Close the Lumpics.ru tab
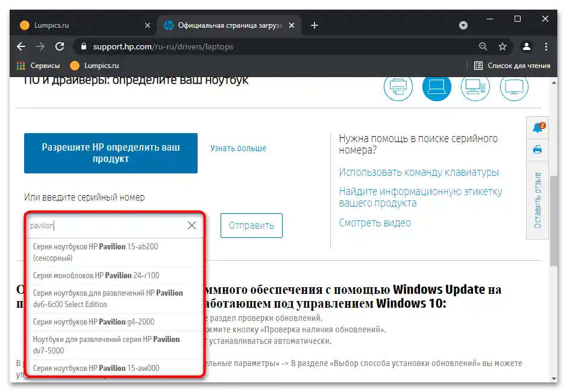The width and height of the screenshot is (567, 392). (148, 25)
